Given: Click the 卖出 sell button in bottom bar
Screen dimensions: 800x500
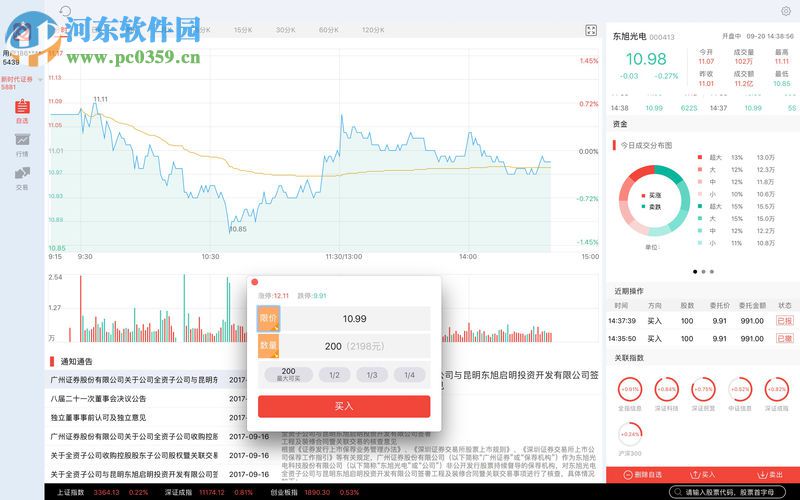Looking at the screenshot, I should coord(770,474).
